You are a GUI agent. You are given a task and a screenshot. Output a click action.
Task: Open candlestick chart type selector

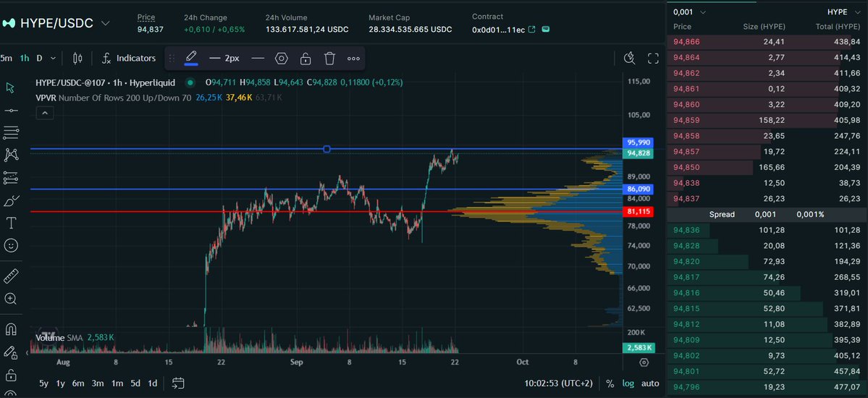(x=77, y=58)
